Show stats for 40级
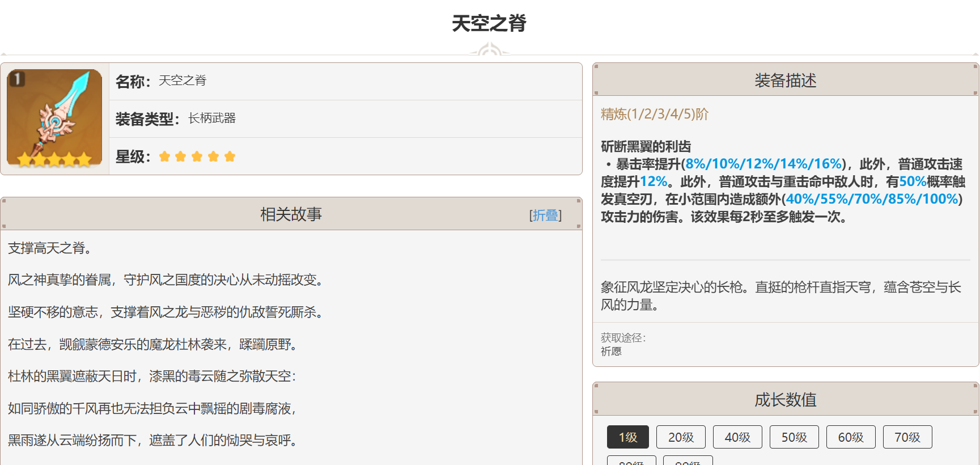Screen dimensions: 980x465 click(737, 437)
